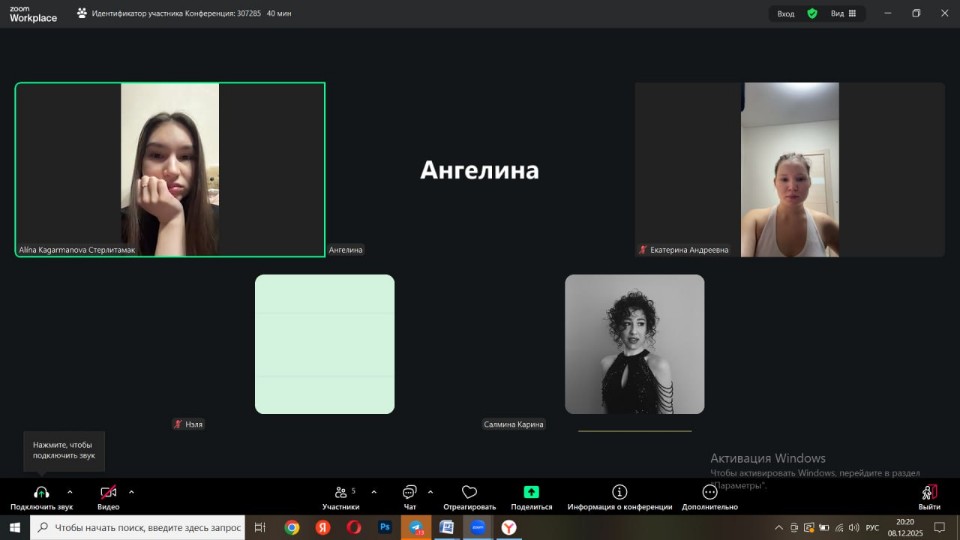Expand video options arrow next to Видео
The image size is (960, 540).
(131, 492)
